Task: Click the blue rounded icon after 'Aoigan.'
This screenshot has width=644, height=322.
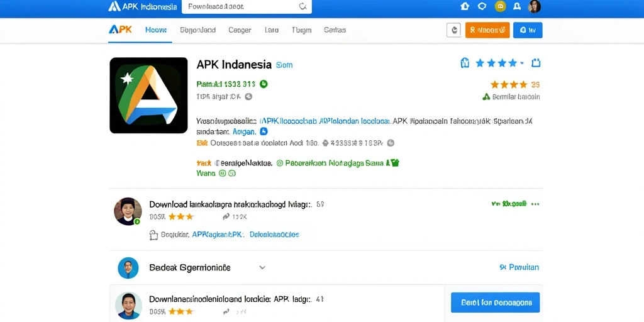Action: pos(264,131)
